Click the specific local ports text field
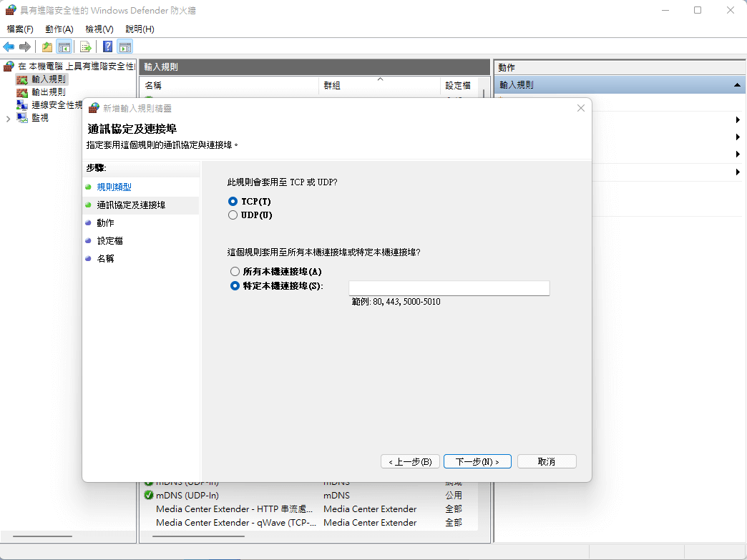 449,288
